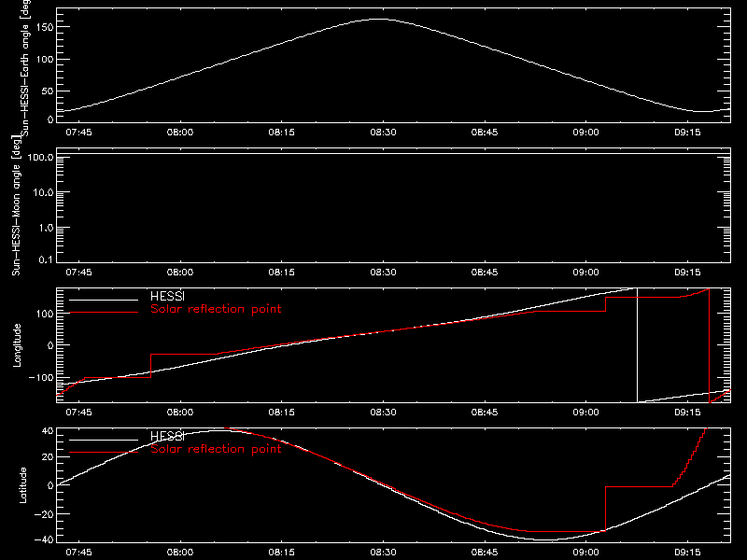Select 08:00 time label below Latitude plot

[180, 552]
